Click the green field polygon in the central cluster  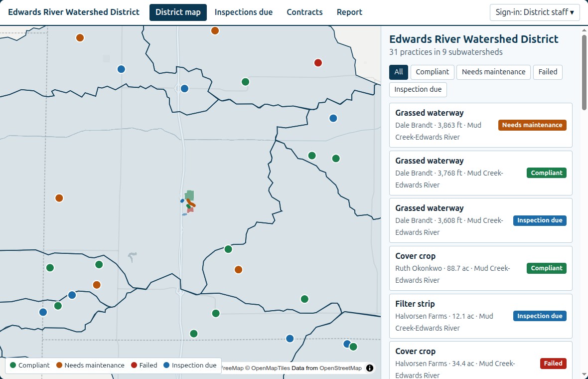189,195
